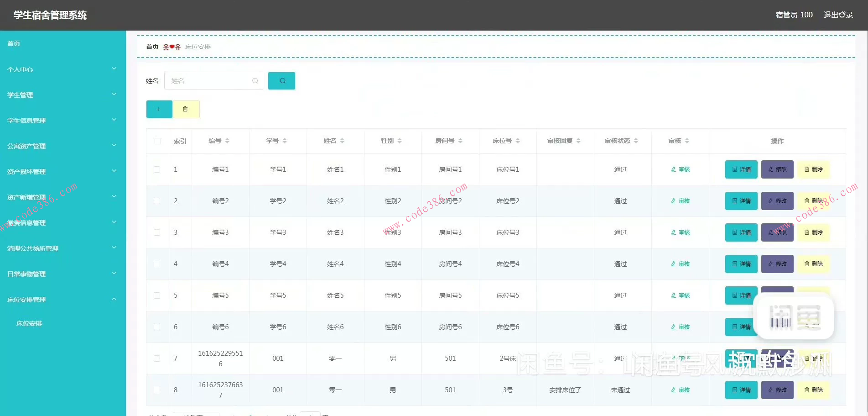Click the teal search magnifier button
This screenshot has width=868, height=416.
point(281,81)
